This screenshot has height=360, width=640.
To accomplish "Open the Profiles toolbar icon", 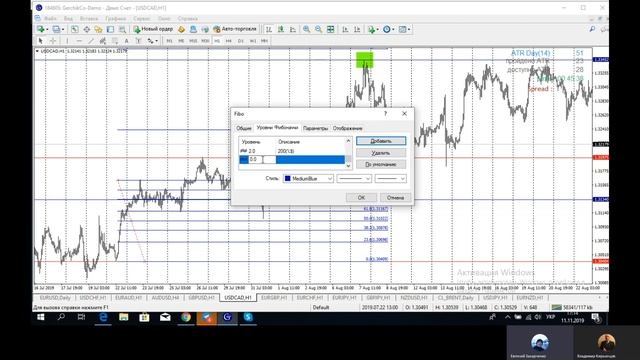I will pos(57,29).
